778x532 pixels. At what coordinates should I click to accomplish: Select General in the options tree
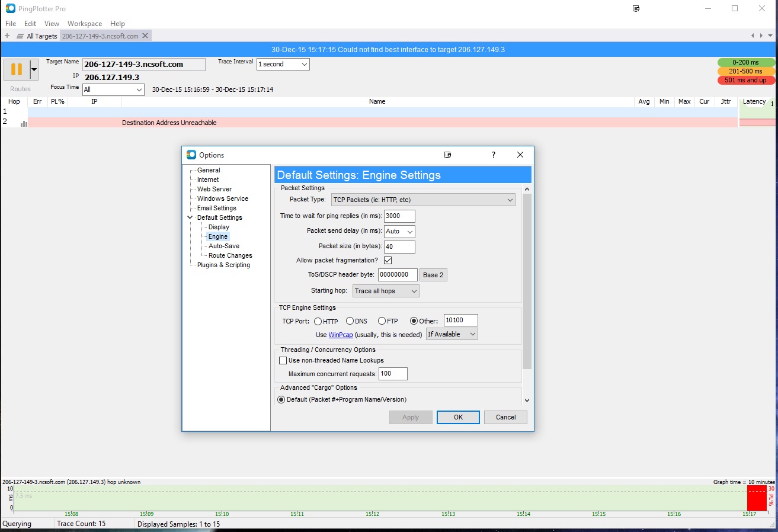coord(209,170)
